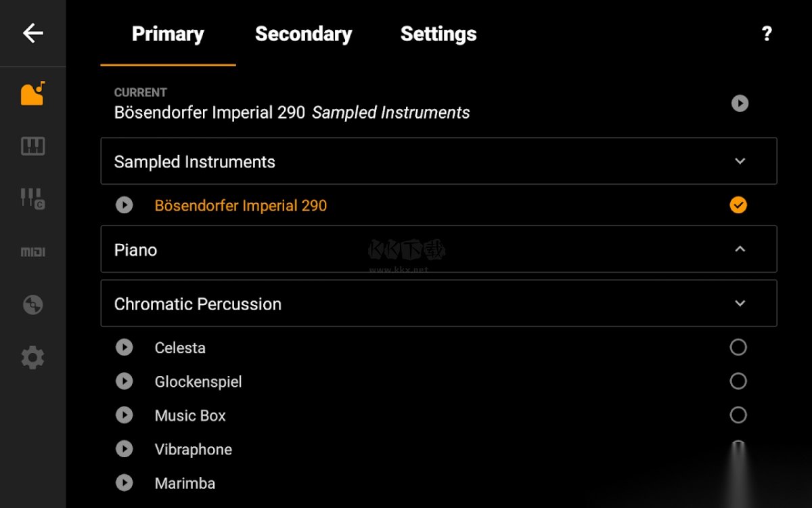The width and height of the screenshot is (812, 508).
Task: Collapse the Chromatic Percussion section
Action: 740,303
